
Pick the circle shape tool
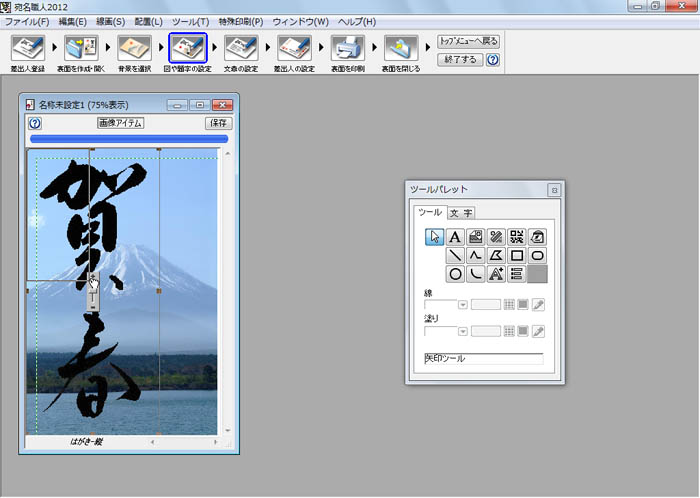click(x=454, y=273)
